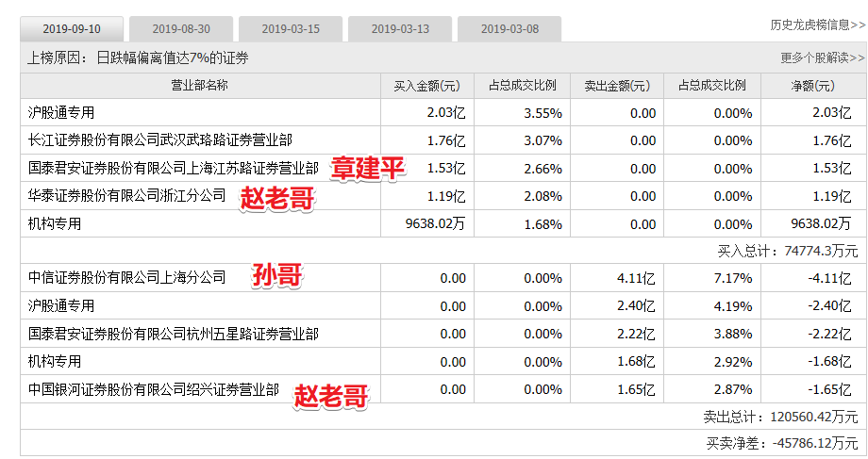
Task: Click the 买入总计 74774.3万元 summary
Action: (x=788, y=251)
